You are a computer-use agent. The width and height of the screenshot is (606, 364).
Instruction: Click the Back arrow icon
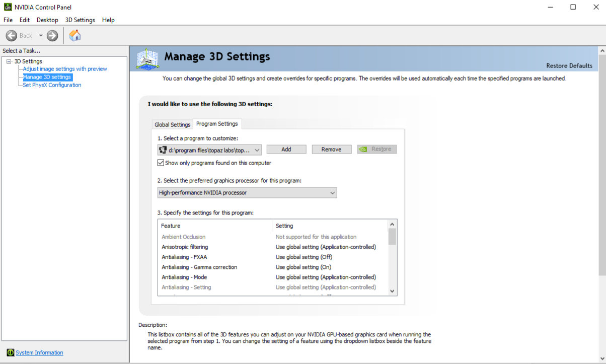coord(12,36)
